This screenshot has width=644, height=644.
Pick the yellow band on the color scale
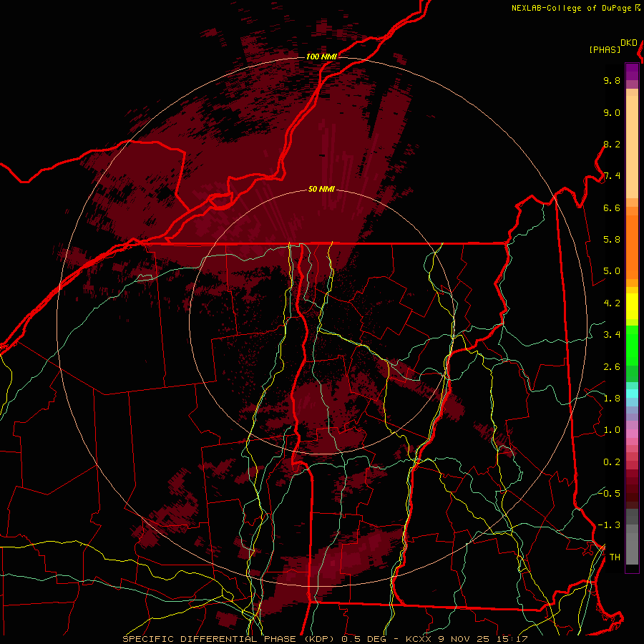pos(632,306)
